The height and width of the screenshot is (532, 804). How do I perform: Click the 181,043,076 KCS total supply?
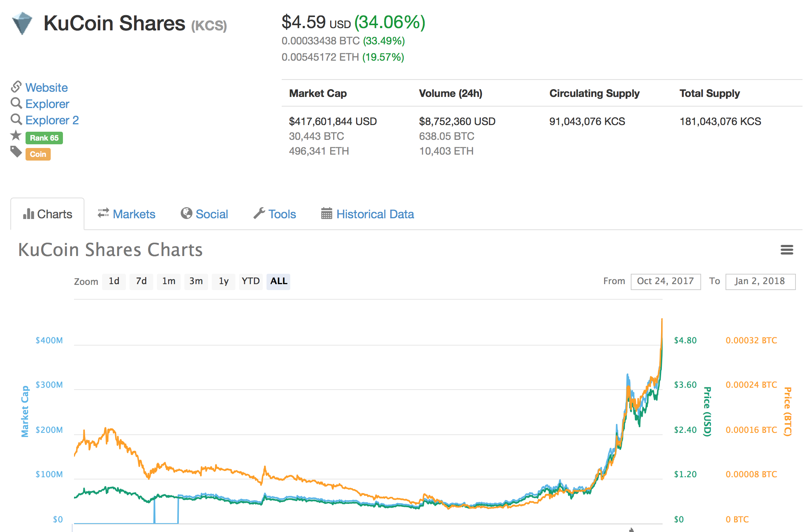(x=720, y=121)
